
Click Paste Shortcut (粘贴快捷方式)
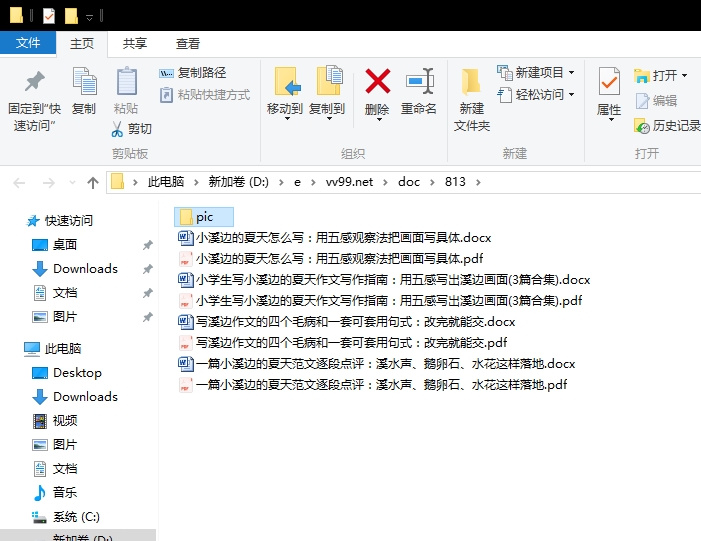(205, 95)
